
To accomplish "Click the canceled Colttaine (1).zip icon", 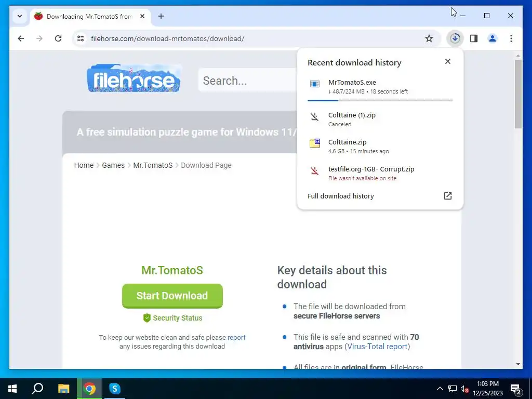I will point(314,117).
